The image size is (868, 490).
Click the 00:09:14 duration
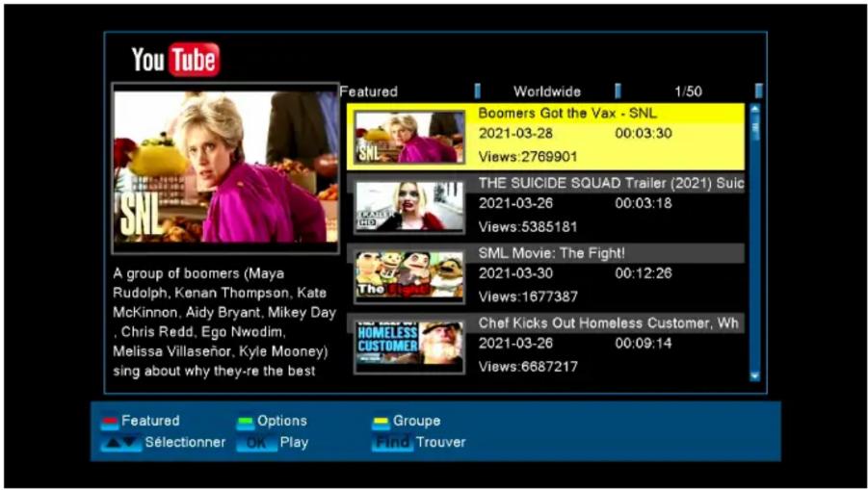click(644, 344)
